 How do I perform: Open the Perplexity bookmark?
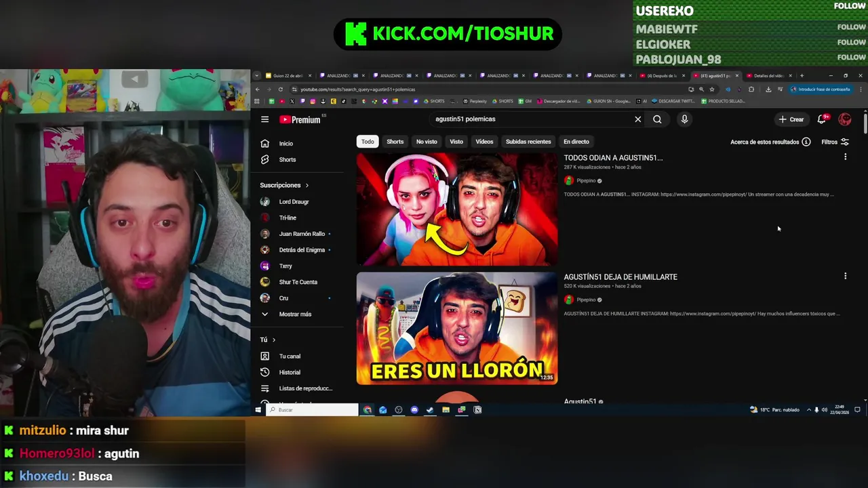pyautogui.click(x=475, y=101)
